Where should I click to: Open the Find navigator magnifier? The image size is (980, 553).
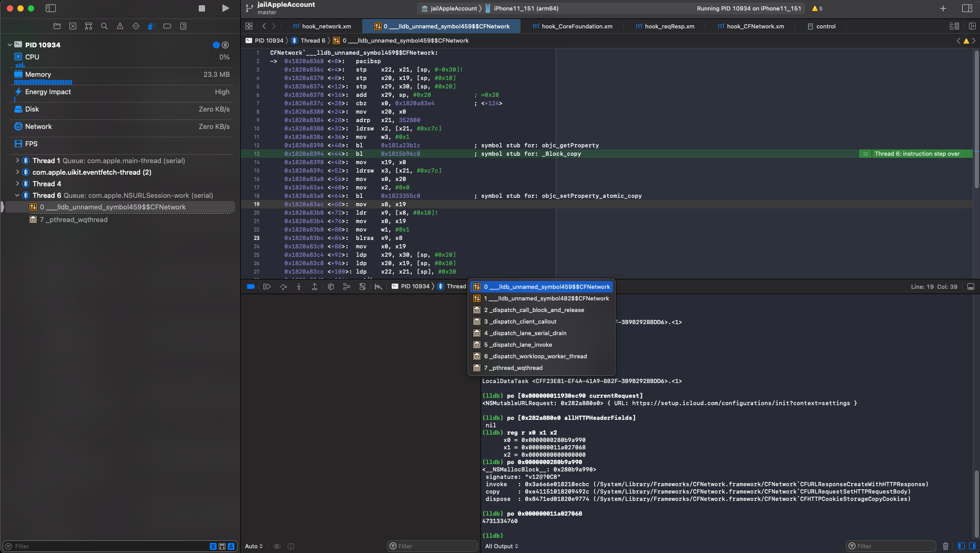(x=105, y=26)
